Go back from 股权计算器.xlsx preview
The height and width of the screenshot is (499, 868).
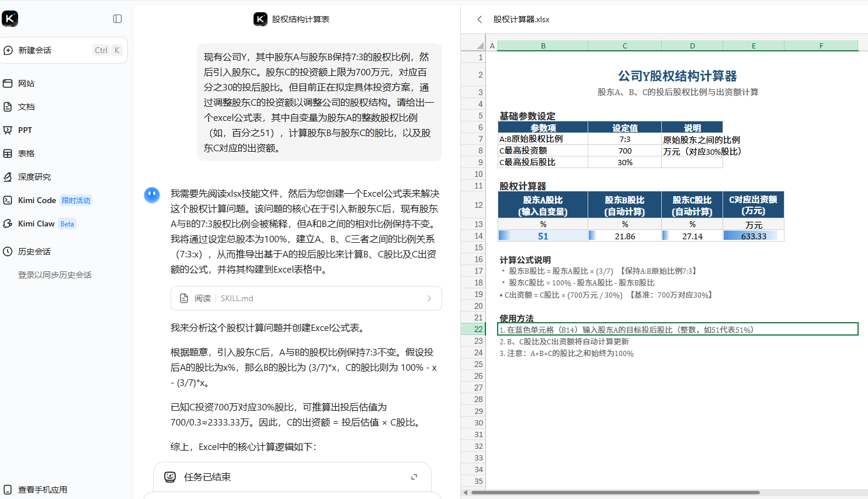[x=480, y=19]
